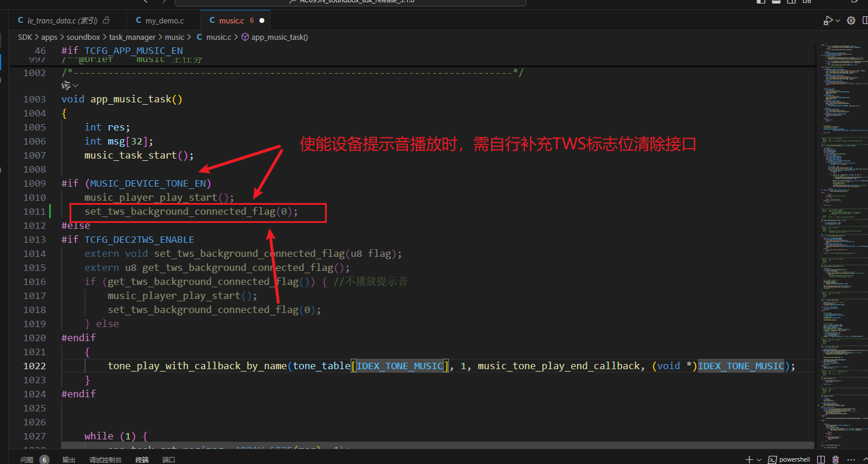The height and width of the screenshot is (464, 868).
Task: Kill terminal with the trash icon
Action: (x=836, y=460)
